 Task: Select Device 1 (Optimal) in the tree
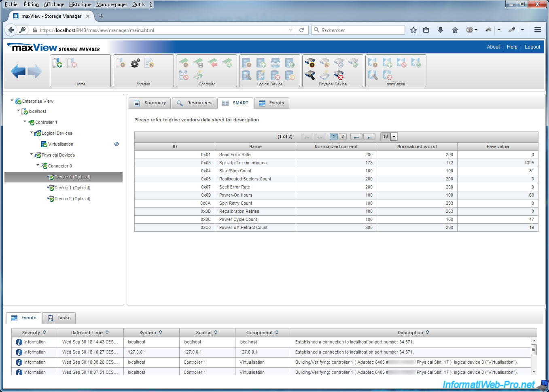pyautogui.click(x=72, y=188)
